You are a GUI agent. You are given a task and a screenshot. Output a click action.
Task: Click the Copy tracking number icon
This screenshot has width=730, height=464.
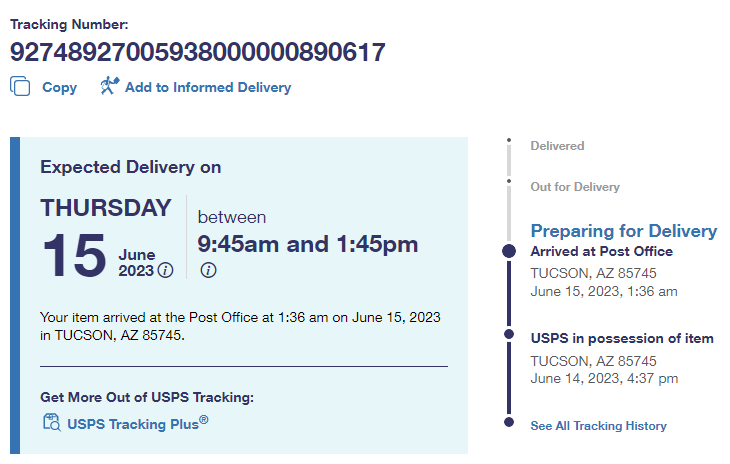point(20,86)
